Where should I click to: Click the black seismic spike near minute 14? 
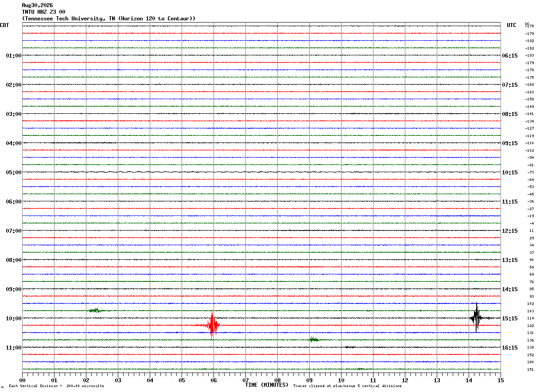[x=476, y=317]
